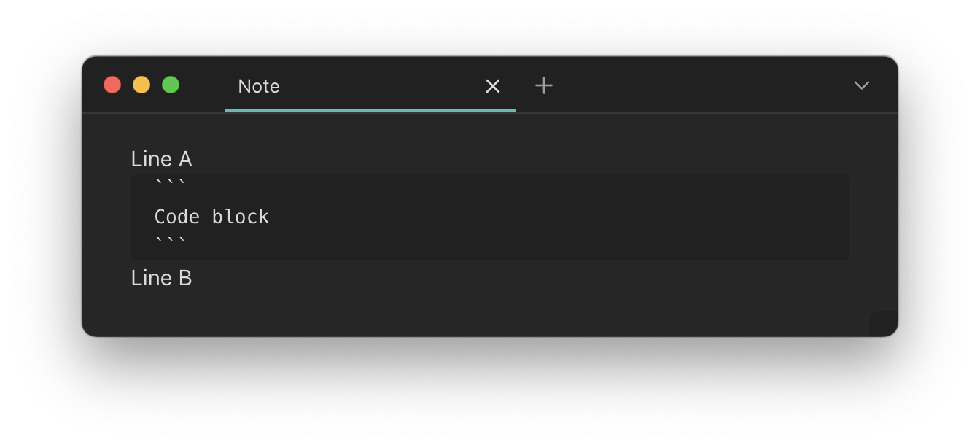Click the dark corner box at bottom-right

884,324
